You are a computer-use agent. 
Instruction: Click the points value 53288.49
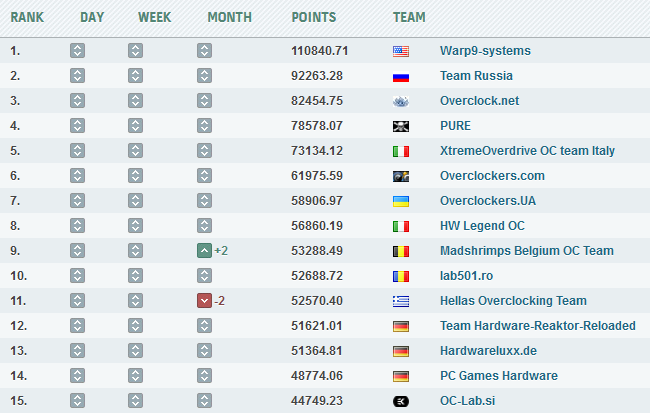[x=317, y=250]
